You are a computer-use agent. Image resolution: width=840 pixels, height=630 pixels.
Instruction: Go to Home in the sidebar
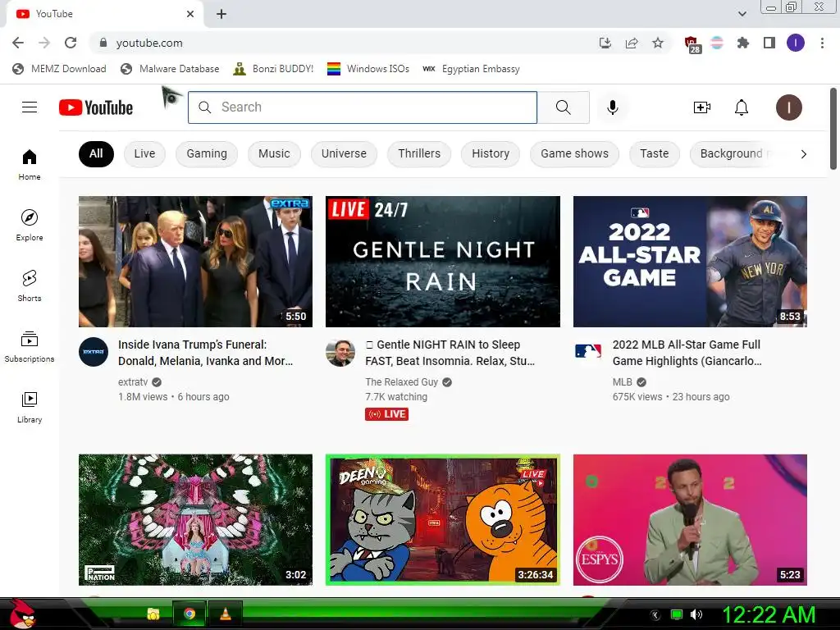[30, 164]
